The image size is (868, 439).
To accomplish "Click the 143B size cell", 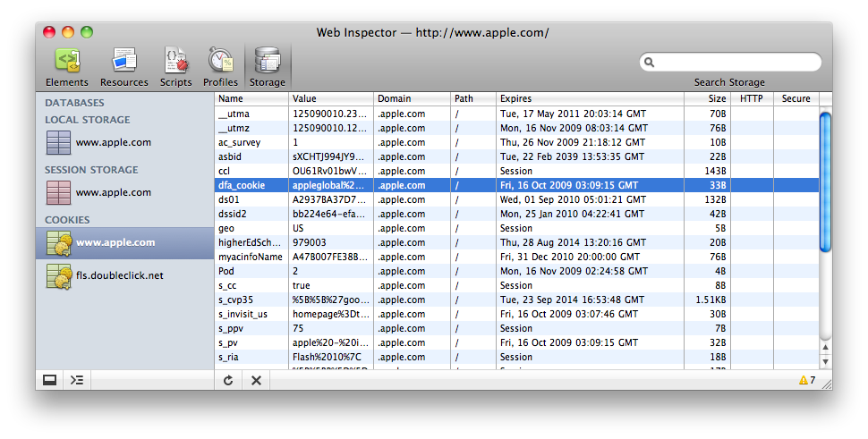I will click(708, 172).
